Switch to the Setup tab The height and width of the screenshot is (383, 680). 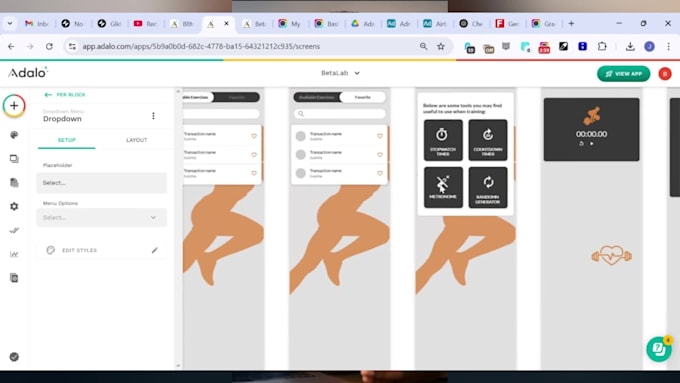pyautogui.click(x=66, y=140)
